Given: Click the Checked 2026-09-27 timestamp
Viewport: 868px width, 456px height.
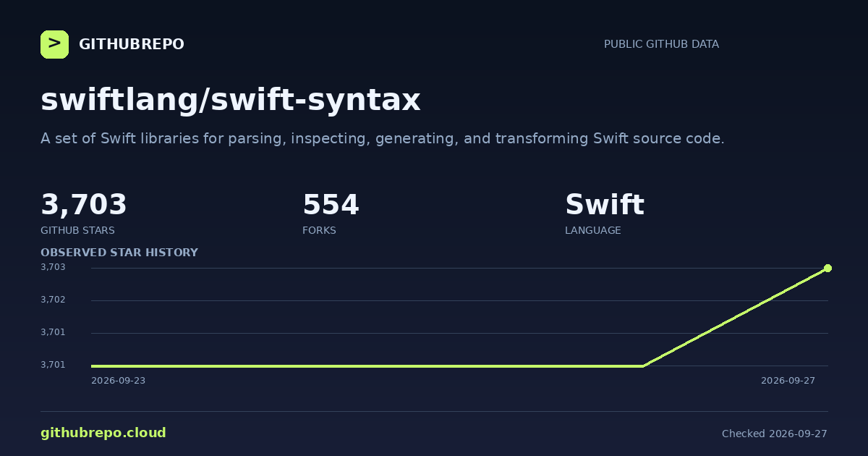Looking at the screenshot, I should click(x=775, y=434).
